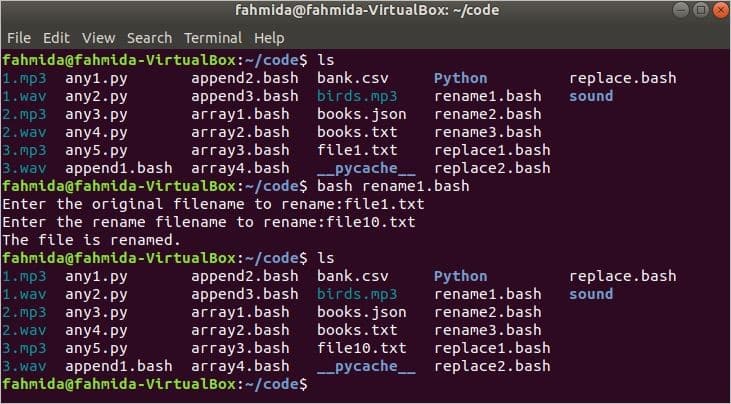Click append1.bash in the first ls listing
The image size is (731, 404).
coord(119,168)
